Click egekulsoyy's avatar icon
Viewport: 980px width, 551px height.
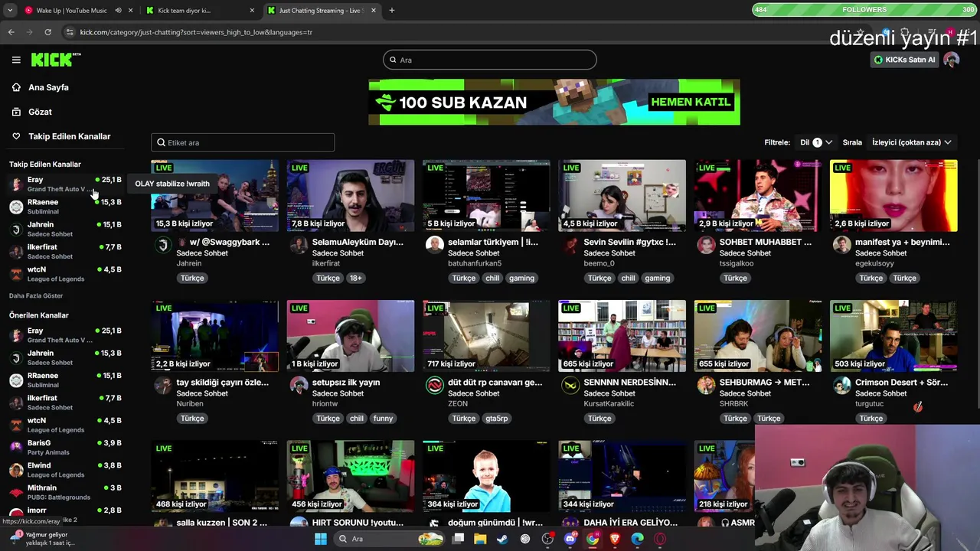coord(841,245)
